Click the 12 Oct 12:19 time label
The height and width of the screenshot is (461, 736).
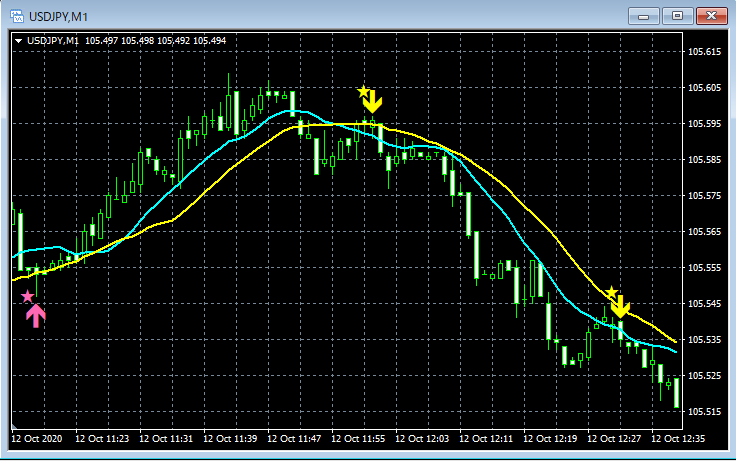550,438
